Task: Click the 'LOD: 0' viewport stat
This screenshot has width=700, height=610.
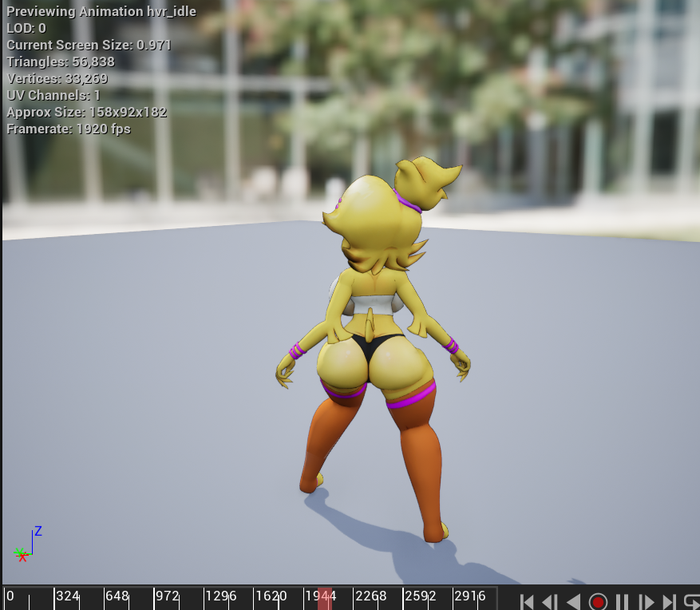Action: pos(26,28)
